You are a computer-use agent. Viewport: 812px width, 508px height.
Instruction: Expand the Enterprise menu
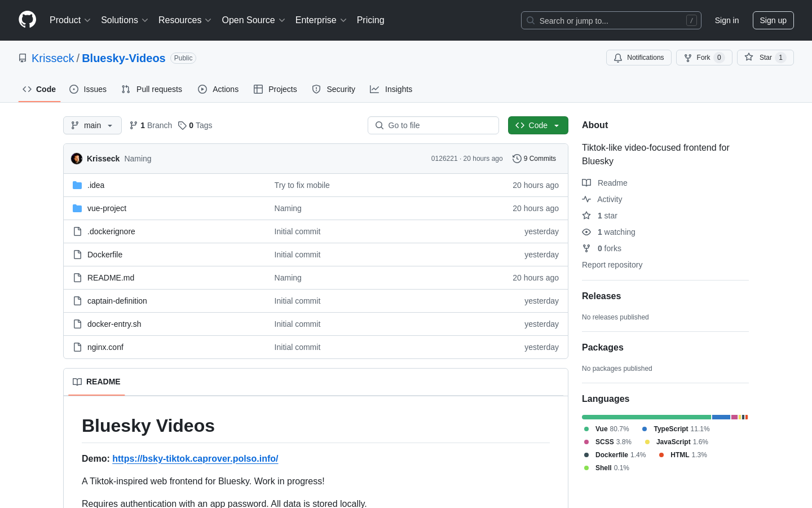[321, 20]
